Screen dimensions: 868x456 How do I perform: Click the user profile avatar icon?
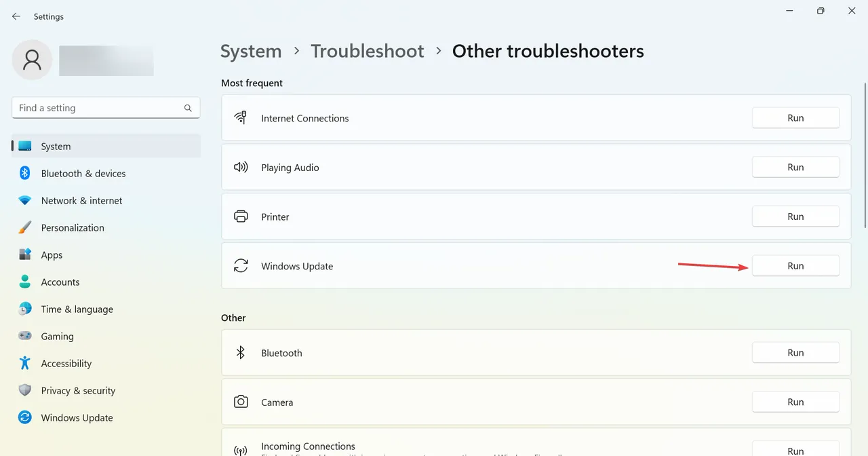32,60
